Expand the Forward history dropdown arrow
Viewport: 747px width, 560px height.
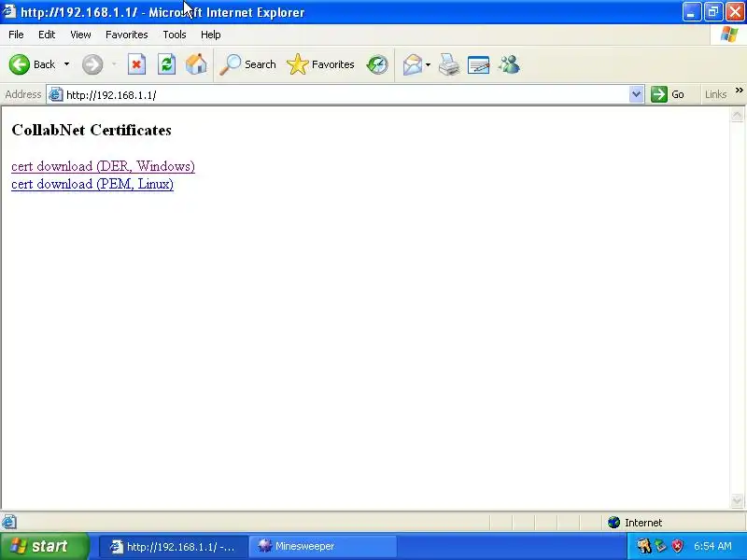pyautogui.click(x=114, y=64)
